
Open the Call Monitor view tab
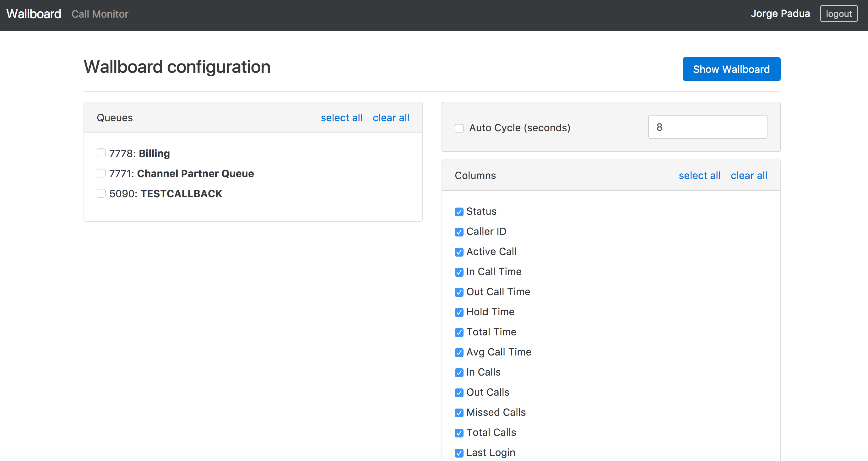(100, 14)
